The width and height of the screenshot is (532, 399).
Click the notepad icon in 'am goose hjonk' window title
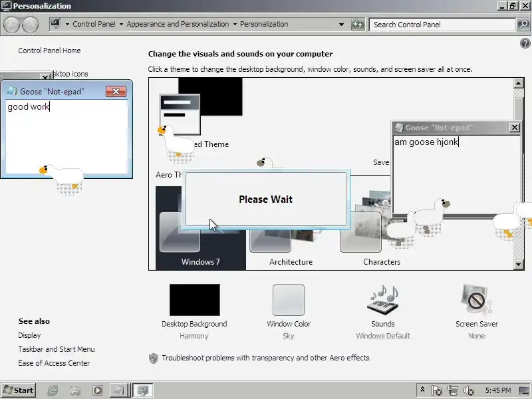pos(398,128)
